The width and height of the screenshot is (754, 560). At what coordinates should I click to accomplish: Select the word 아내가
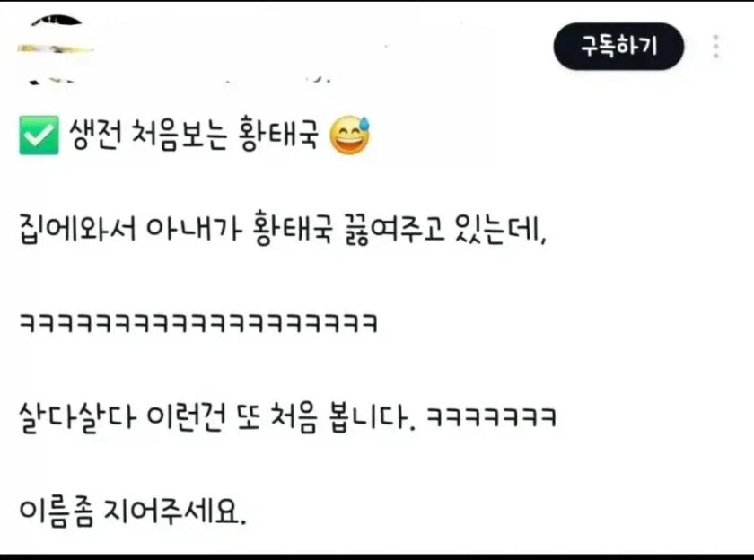pos(193,228)
